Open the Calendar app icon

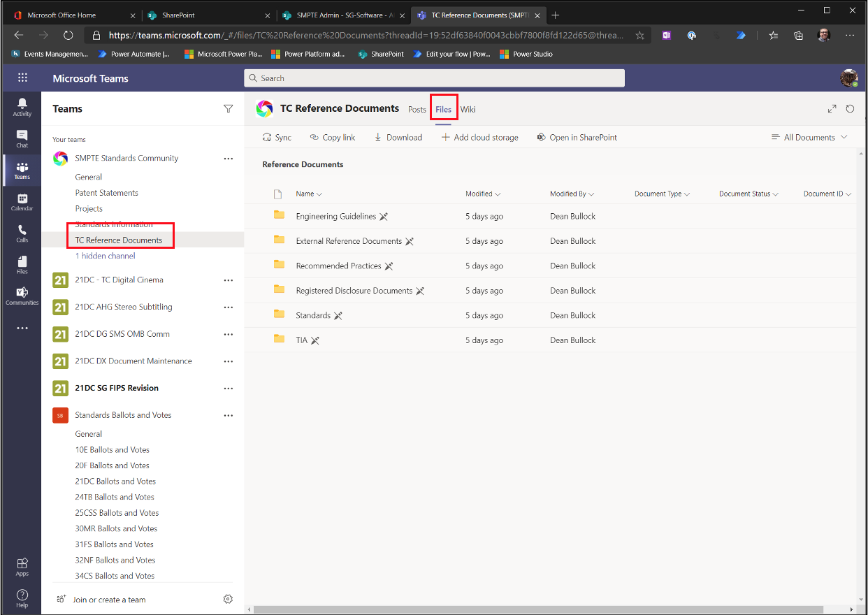22,202
